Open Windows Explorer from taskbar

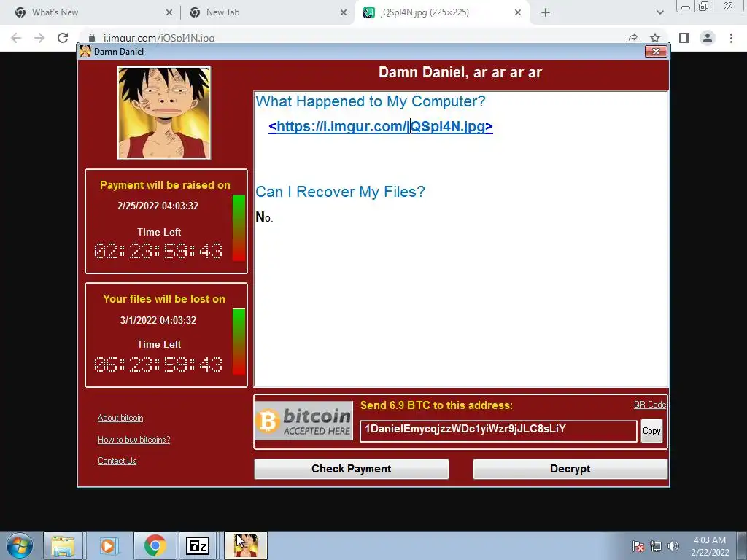click(x=63, y=545)
